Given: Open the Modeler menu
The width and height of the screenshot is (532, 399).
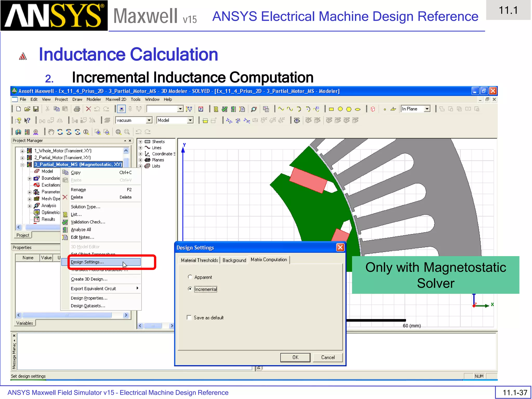Looking at the screenshot, I should (x=94, y=99).
